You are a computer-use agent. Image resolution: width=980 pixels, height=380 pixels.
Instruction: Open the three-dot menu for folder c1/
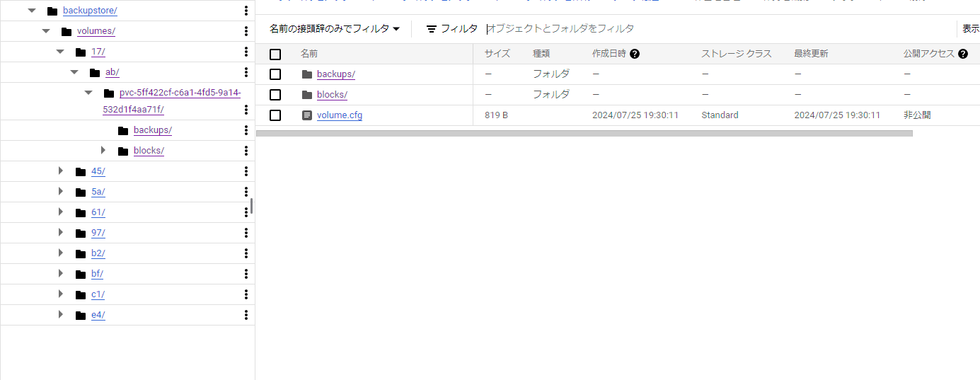(246, 294)
